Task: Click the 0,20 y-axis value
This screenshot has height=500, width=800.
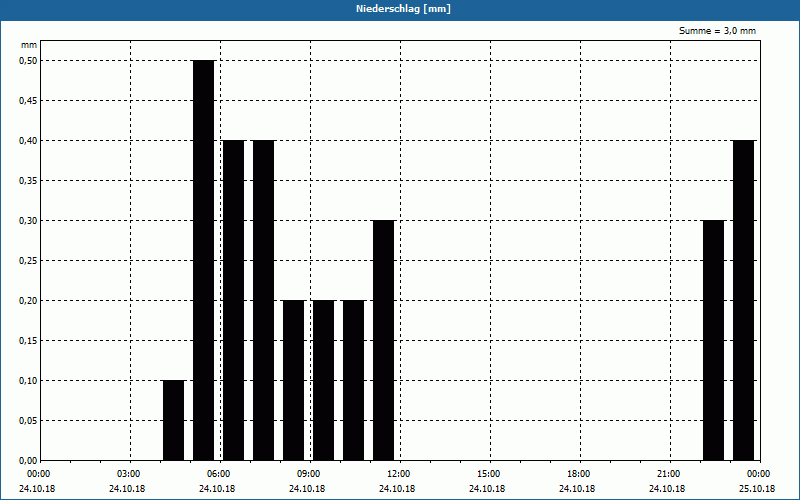Action: click(x=28, y=301)
